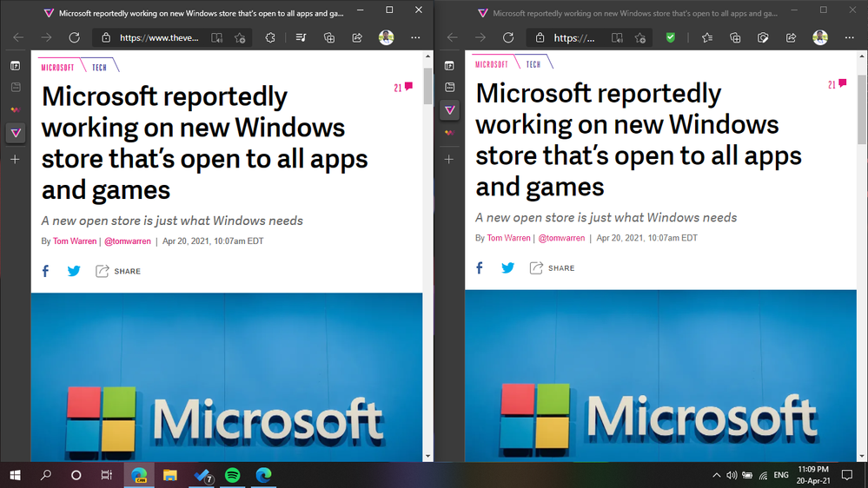Open Edge Canary from the taskbar
The width and height of the screenshot is (868, 488).
(x=139, y=475)
